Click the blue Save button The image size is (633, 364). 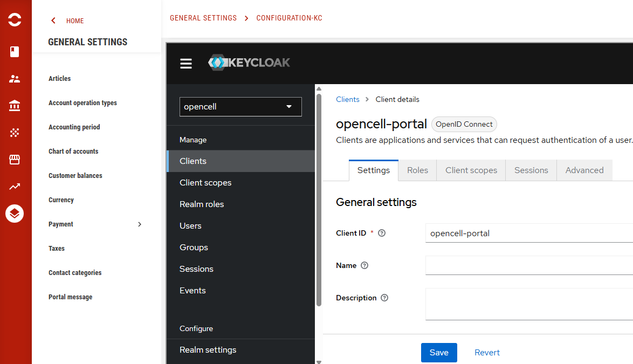pos(438,353)
